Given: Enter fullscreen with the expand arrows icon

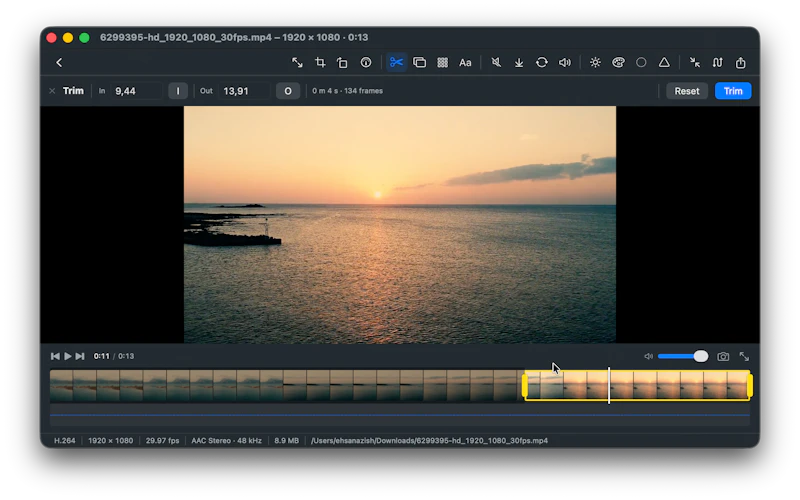Looking at the screenshot, I should pos(744,356).
